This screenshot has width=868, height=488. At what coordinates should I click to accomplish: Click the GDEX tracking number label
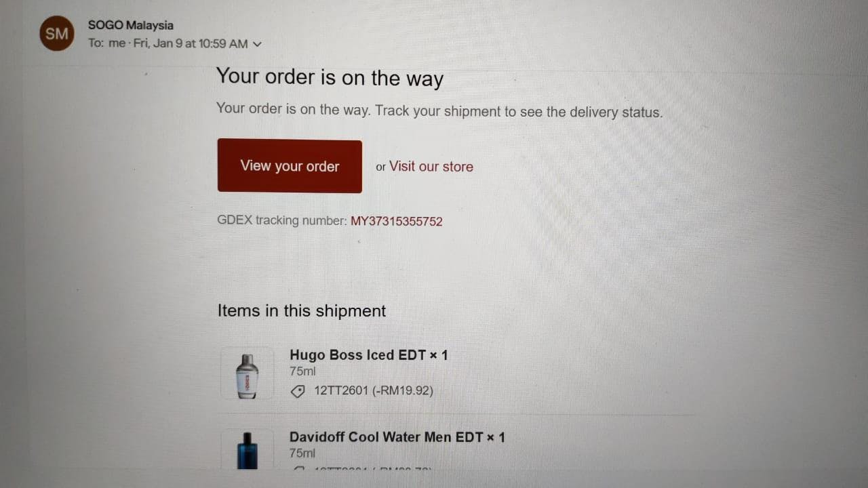[282, 220]
